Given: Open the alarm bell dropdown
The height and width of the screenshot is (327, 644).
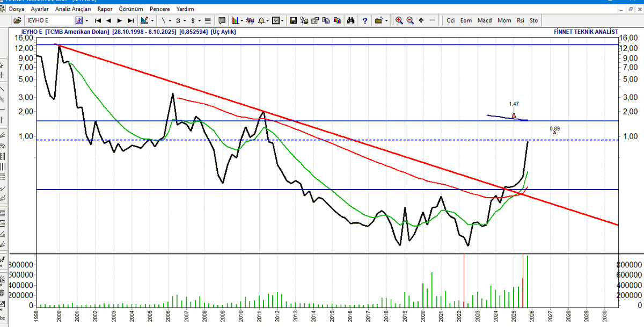Looking at the screenshot, I should coord(267,20).
